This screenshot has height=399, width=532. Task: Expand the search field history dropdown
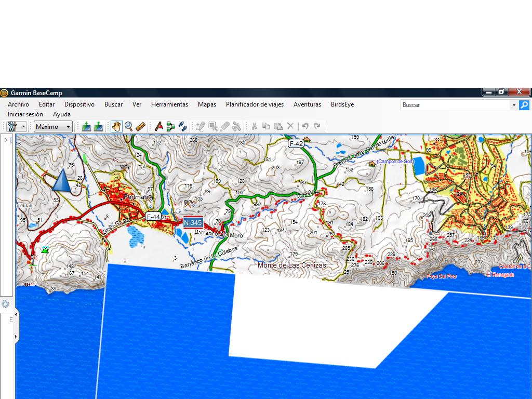point(514,105)
